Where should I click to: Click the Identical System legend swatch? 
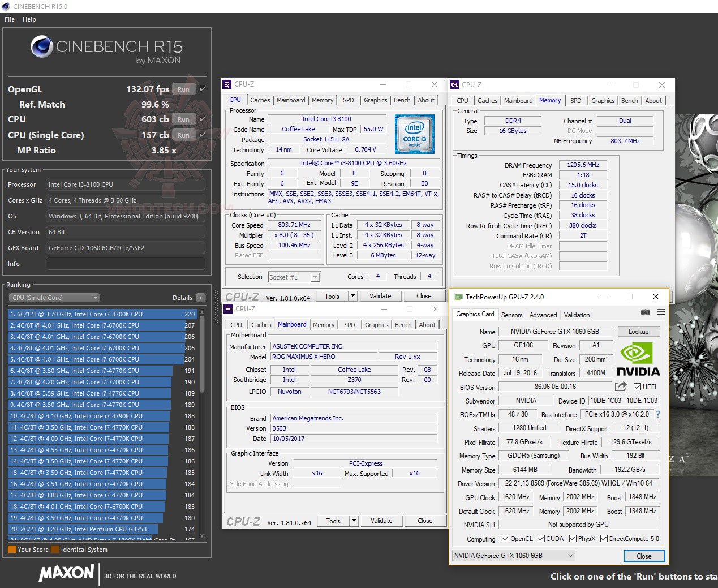55,549
